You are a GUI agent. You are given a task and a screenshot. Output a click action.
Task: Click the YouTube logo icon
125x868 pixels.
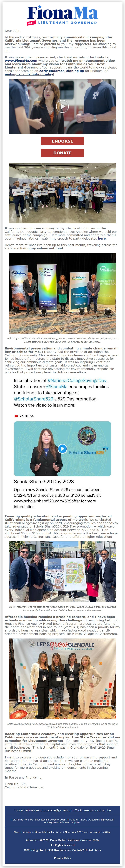pyautogui.click(x=16, y=416)
